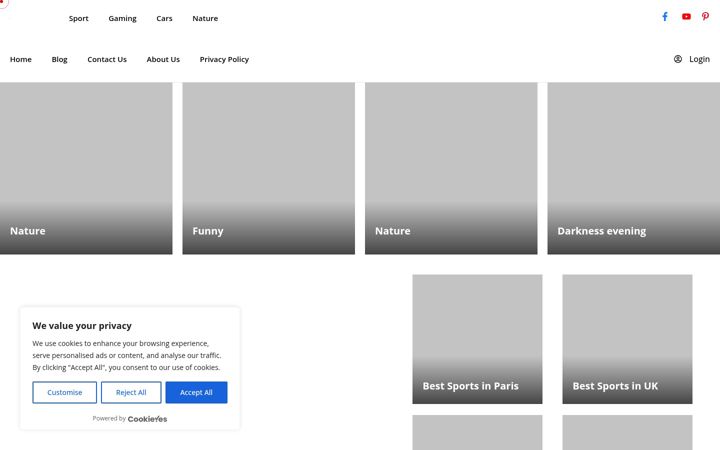Open the Best Sports in UK card

click(628, 339)
